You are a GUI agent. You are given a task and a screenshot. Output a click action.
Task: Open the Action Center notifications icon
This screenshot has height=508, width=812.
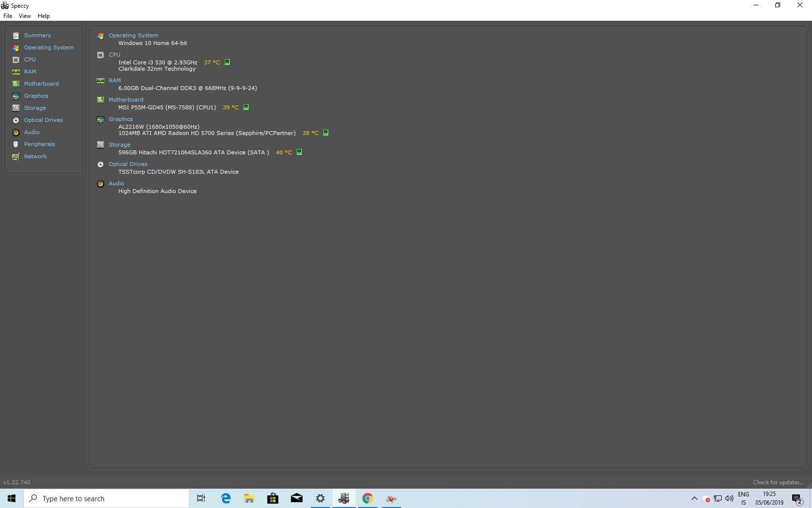(x=797, y=498)
